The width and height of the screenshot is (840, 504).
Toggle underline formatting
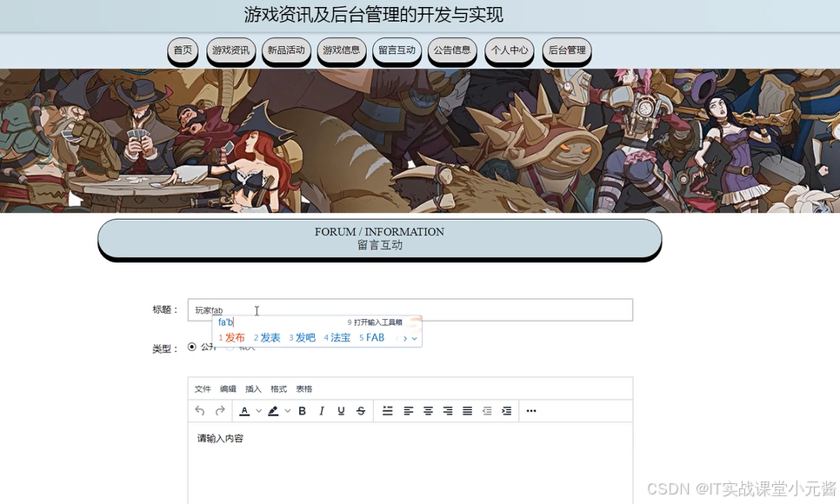[341, 411]
